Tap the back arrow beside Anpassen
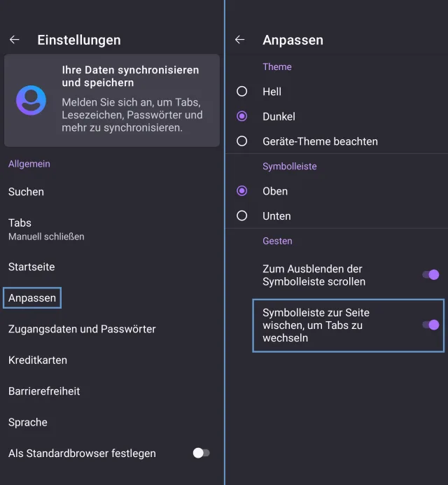Viewport: 448px width, 485px height. point(240,40)
